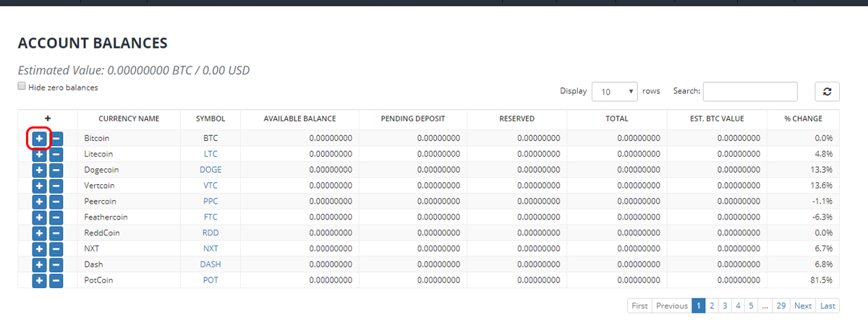Open the POT symbol link
The height and width of the screenshot is (333, 868).
coord(210,280)
